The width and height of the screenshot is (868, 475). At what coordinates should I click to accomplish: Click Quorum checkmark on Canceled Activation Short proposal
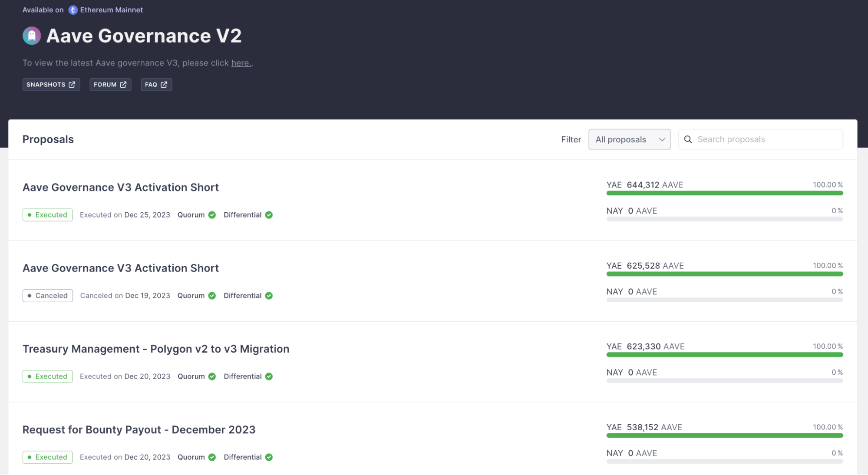212,296
